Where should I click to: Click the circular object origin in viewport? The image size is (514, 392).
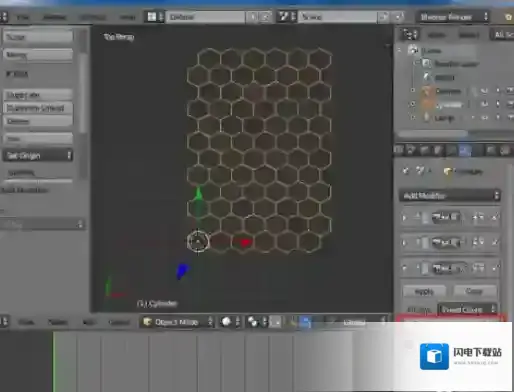click(x=198, y=241)
